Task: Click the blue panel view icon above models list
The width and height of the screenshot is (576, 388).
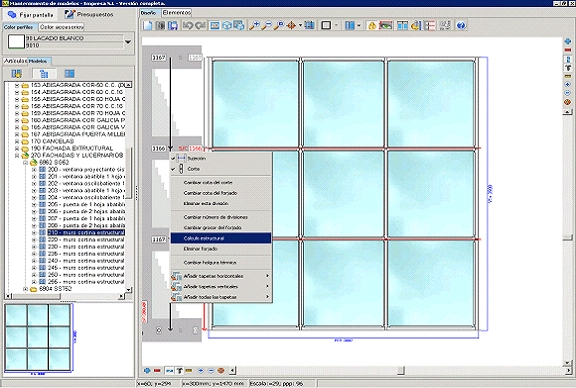Action: point(69,74)
